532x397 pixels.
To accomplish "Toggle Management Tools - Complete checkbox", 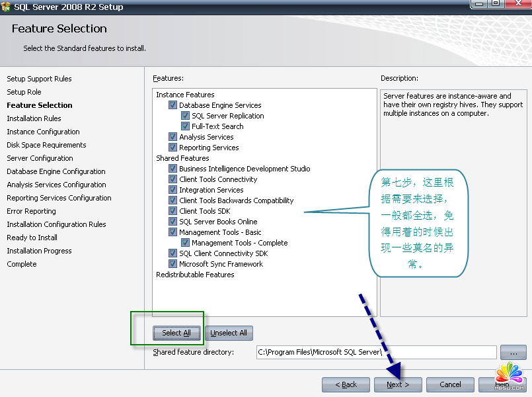I will point(186,243).
